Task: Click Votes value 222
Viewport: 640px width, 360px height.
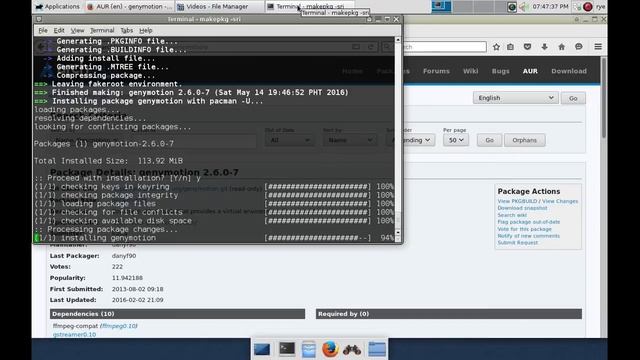Action: click(x=117, y=267)
